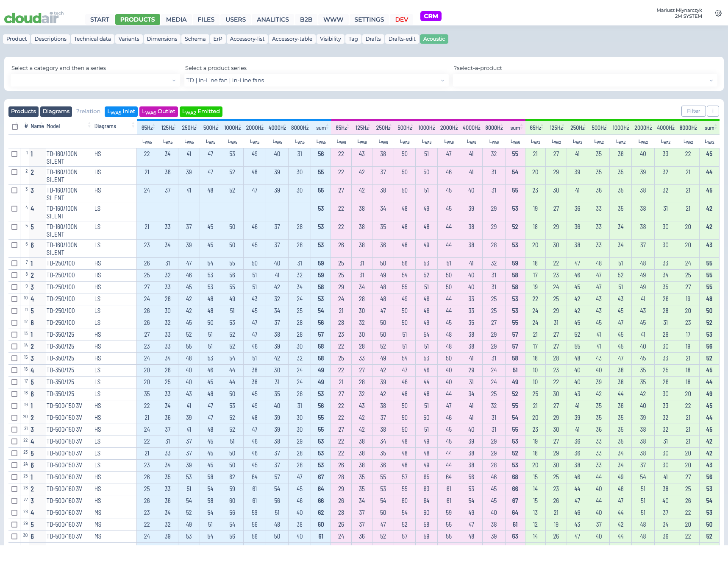Image resolution: width=728 pixels, height=564 pixels.
Task: Click the Outlet 1000Hz column header
Action: pyautogui.click(x=427, y=128)
